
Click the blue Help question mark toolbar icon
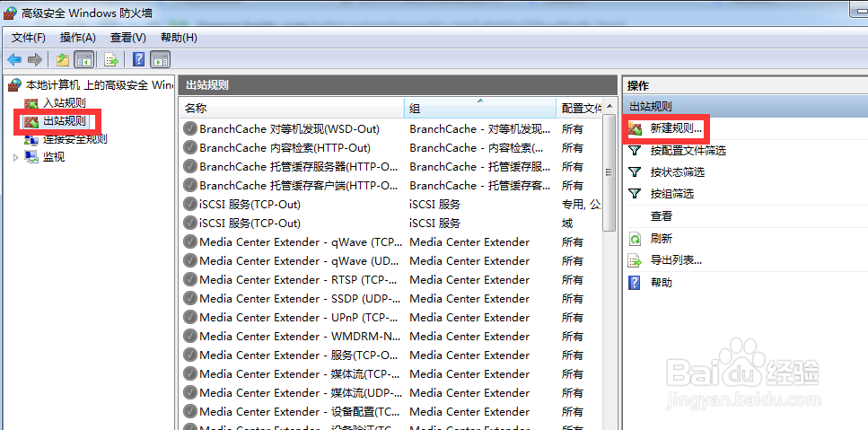tap(139, 59)
